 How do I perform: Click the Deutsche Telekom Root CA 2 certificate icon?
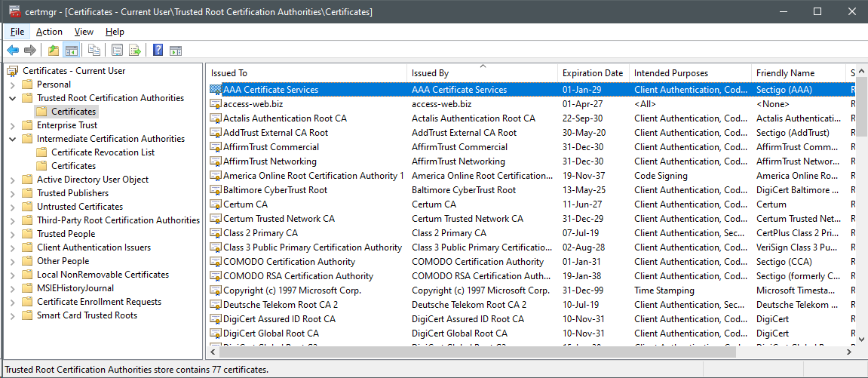(x=216, y=304)
